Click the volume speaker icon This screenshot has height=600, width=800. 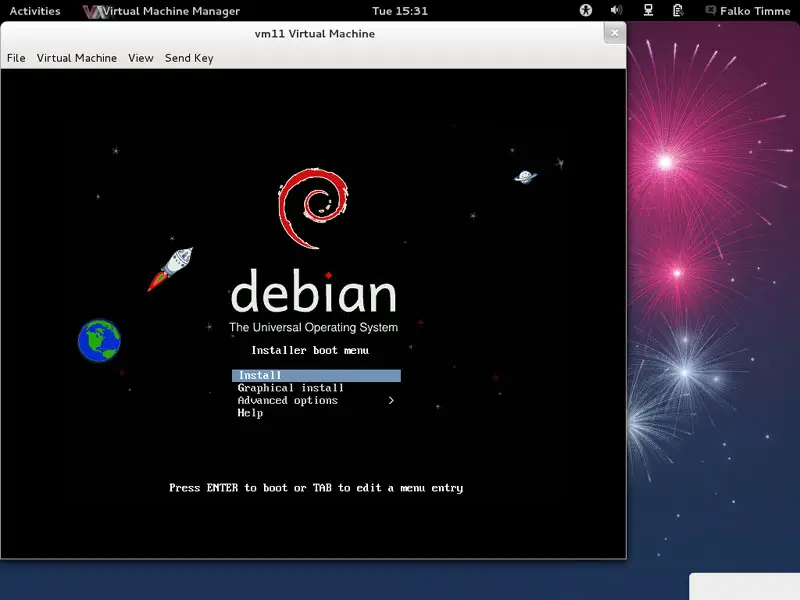point(616,11)
